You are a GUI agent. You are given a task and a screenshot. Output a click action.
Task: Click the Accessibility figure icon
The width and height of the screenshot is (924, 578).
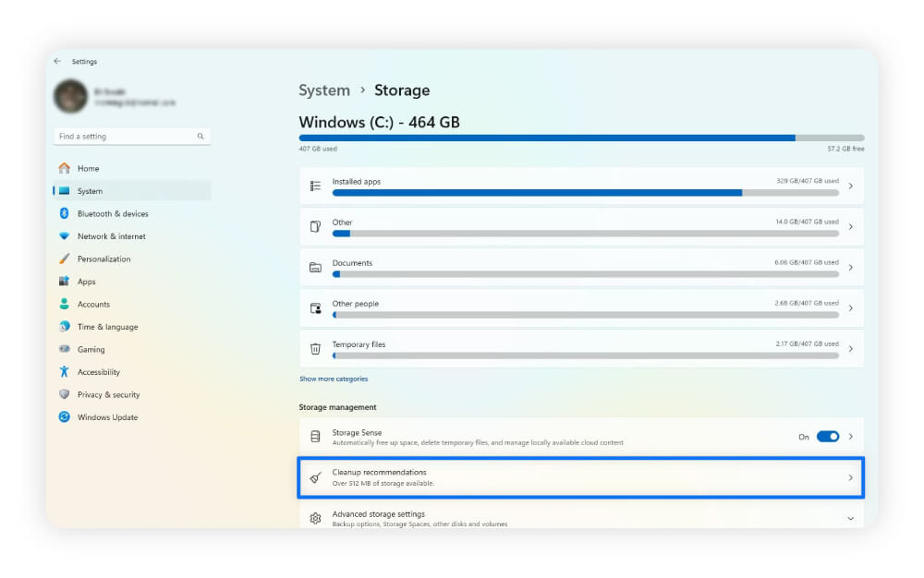[x=65, y=371]
